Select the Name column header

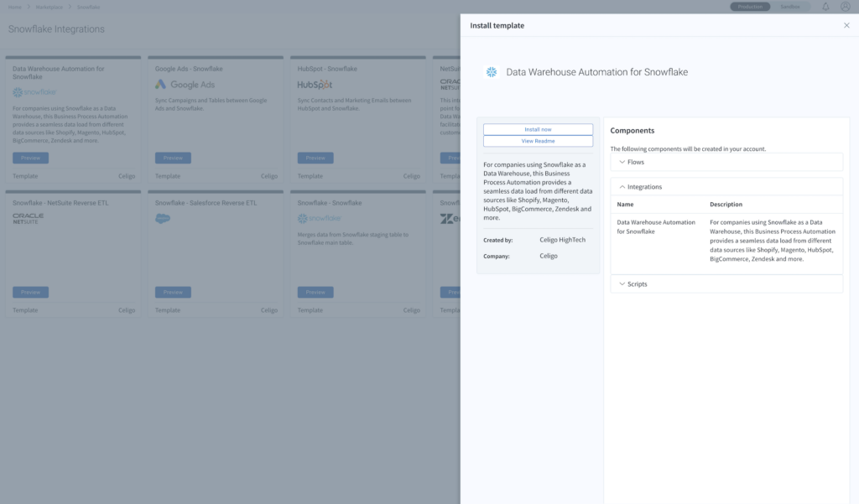tap(625, 205)
